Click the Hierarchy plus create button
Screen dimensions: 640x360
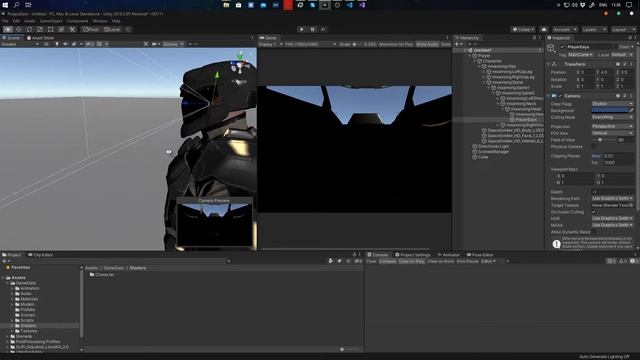[x=458, y=44]
